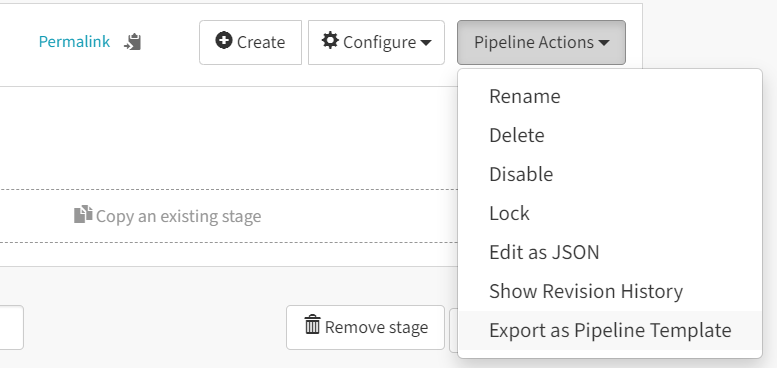Expand the Configure dropdown caret
This screenshot has height=368, width=777.
pyautogui.click(x=426, y=43)
